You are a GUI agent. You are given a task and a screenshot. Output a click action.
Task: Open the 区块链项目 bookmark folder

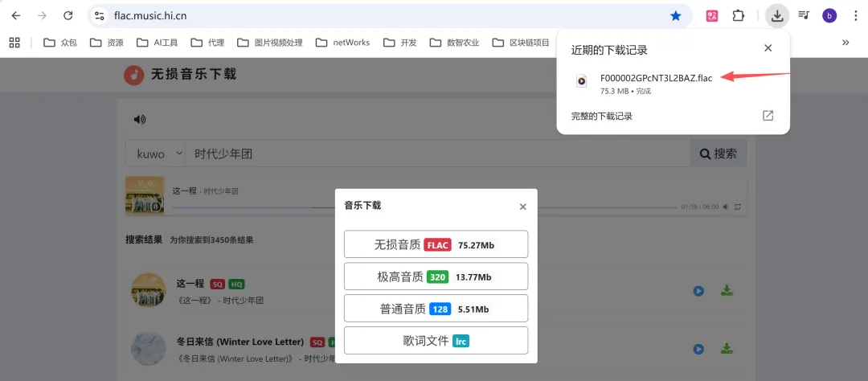tap(521, 42)
